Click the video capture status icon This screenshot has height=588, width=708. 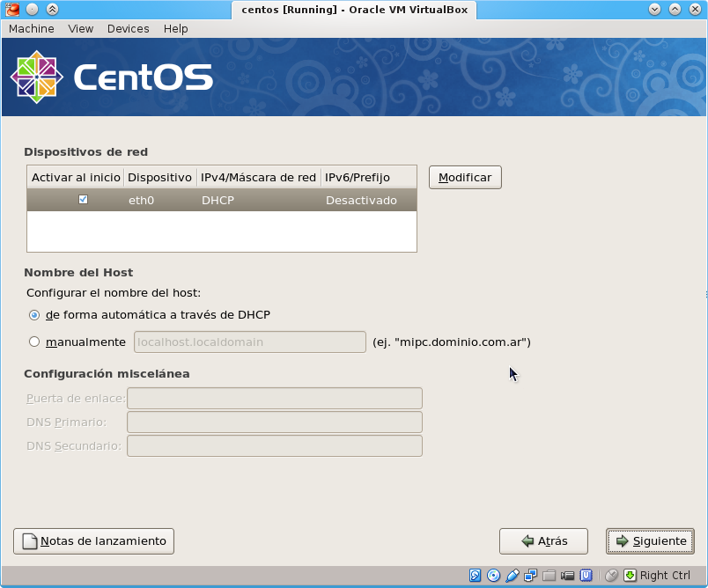click(x=568, y=576)
